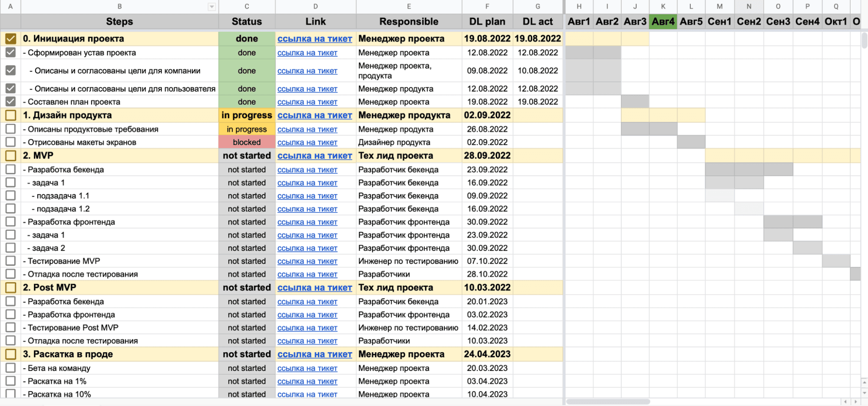Check 'Описаны продуктовые требования' checkbox
The width and height of the screenshot is (868, 406).
(11, 129)
